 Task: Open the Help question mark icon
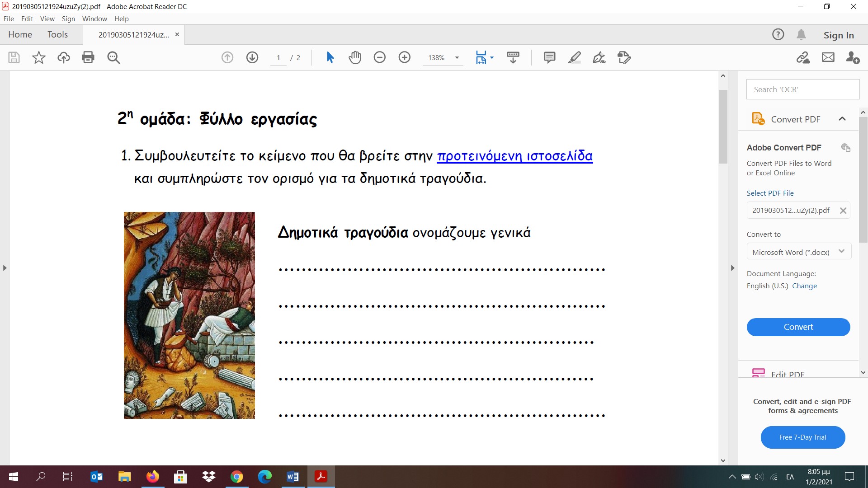click(778, 34)
